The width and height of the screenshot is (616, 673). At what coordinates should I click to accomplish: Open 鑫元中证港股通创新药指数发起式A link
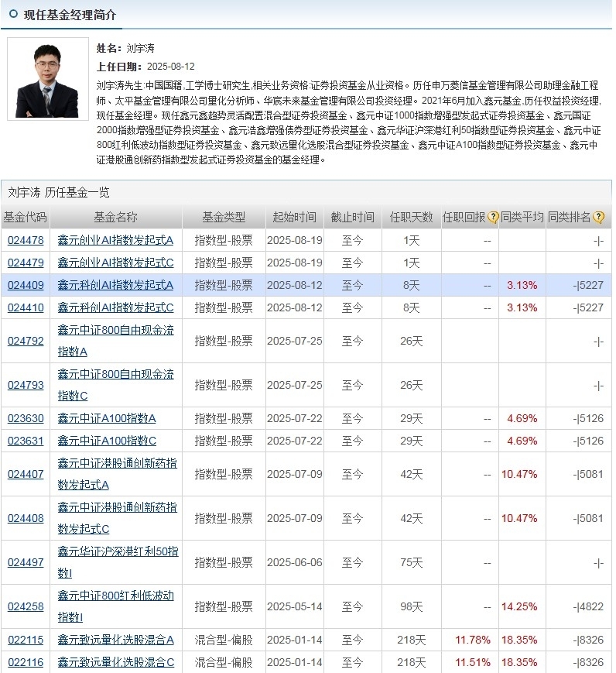click(117, 474)
